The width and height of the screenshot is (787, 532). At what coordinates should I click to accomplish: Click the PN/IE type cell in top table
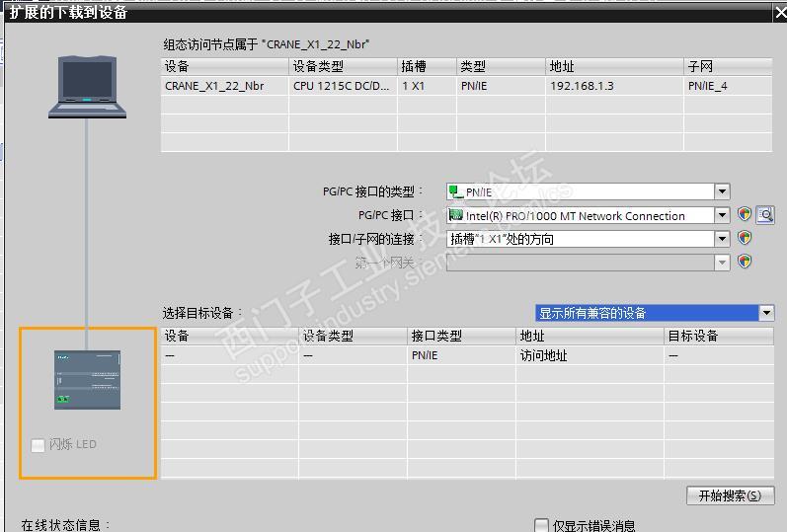coord(501,86)
